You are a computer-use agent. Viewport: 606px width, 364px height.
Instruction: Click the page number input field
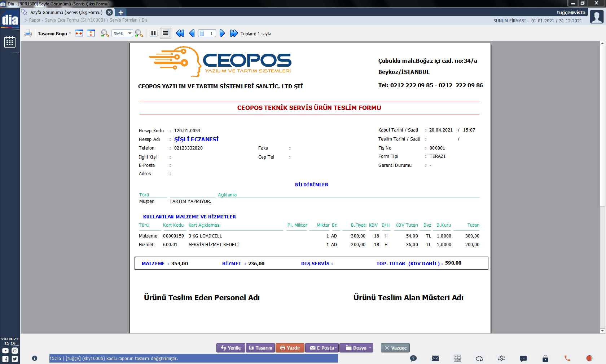pyautogui.click(x=207, y=34)
